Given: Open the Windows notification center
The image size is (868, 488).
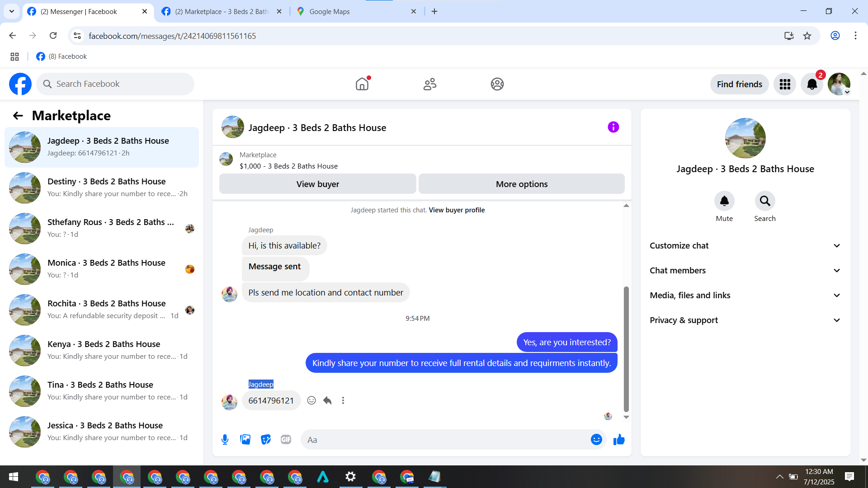Looking at the screenshot, I should [849, 477].
